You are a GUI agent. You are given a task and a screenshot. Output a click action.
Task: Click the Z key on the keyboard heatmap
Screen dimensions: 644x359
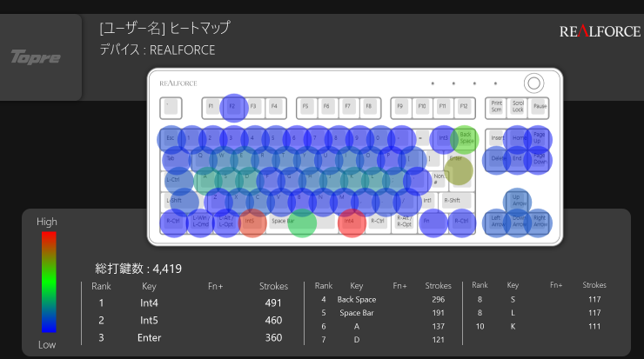click(217, 202)
